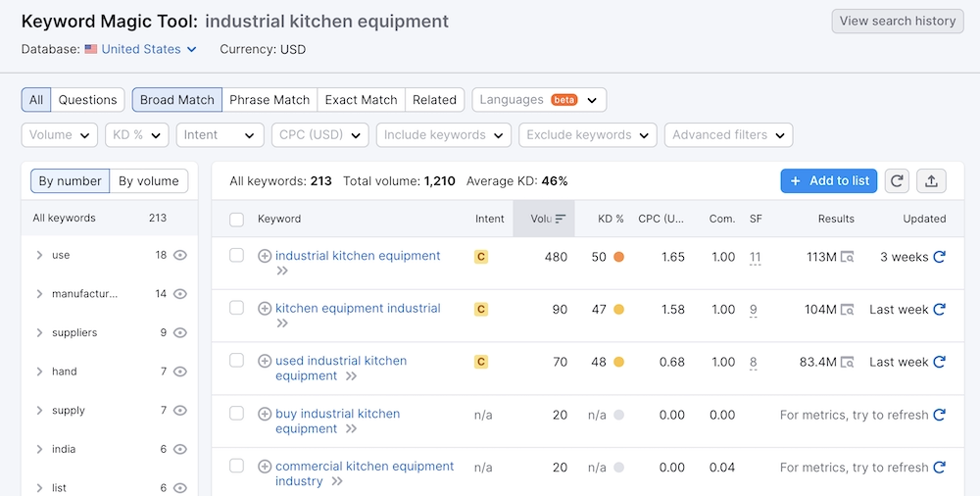Open double-arrow next to used industrial kitchen equipment
This screenshot has height=496, width=980.
coord(351,375)
